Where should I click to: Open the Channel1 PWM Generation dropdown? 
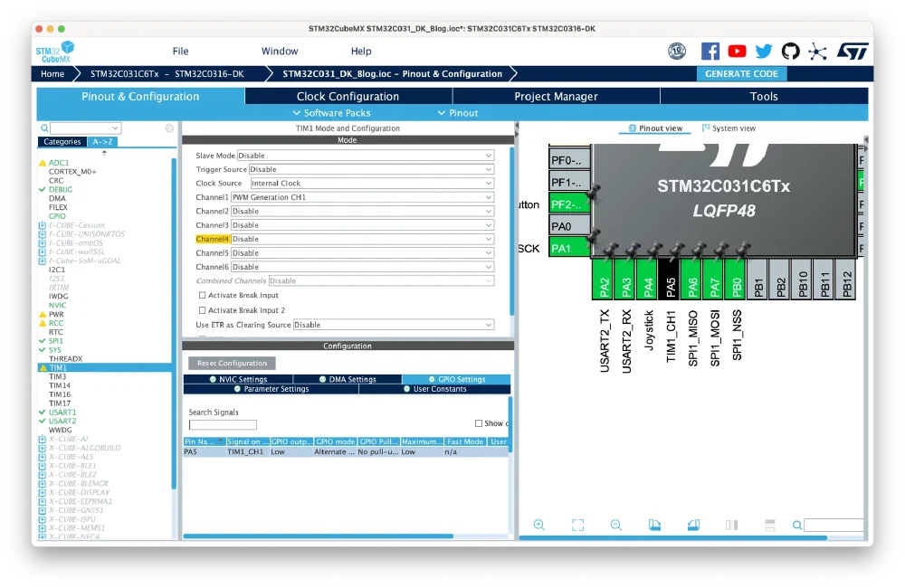click(x=362, y=197)
